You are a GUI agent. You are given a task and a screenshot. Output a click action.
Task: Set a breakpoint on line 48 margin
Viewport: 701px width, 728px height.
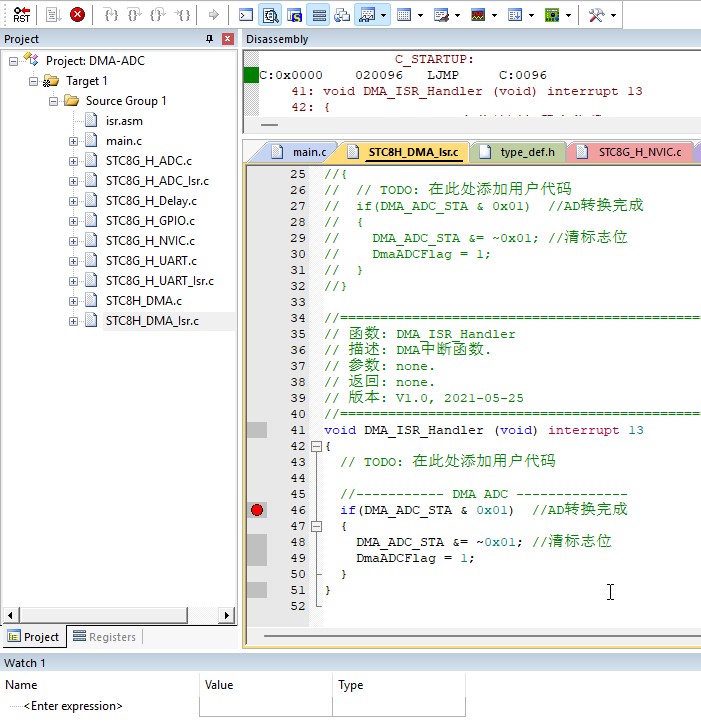tap(257, 542)
